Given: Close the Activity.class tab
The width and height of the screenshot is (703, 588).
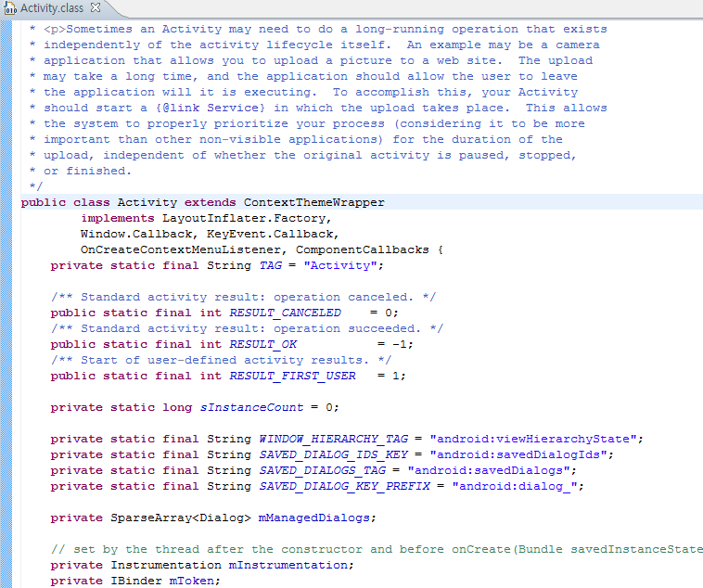Looking at the screenshot, I should tap(95, 7).
